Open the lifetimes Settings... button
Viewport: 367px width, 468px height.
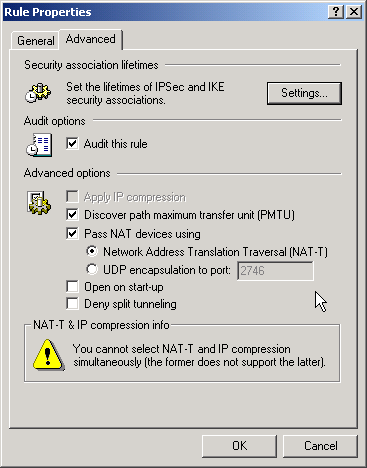pos(304,93)
